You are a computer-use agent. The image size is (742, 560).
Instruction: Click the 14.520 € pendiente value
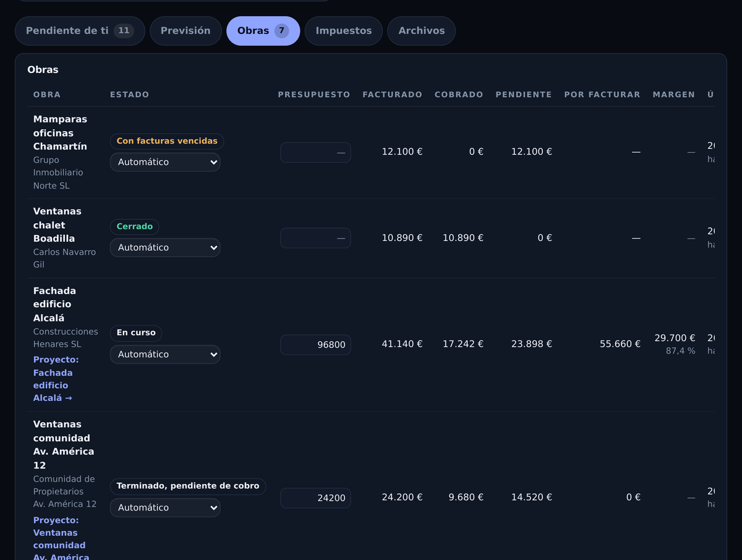click(532, 498)
